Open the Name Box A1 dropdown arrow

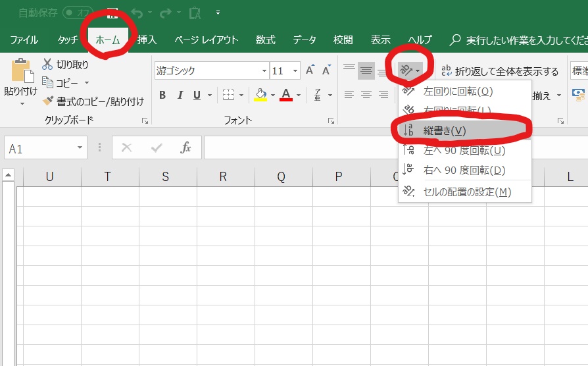pos(80,147)
